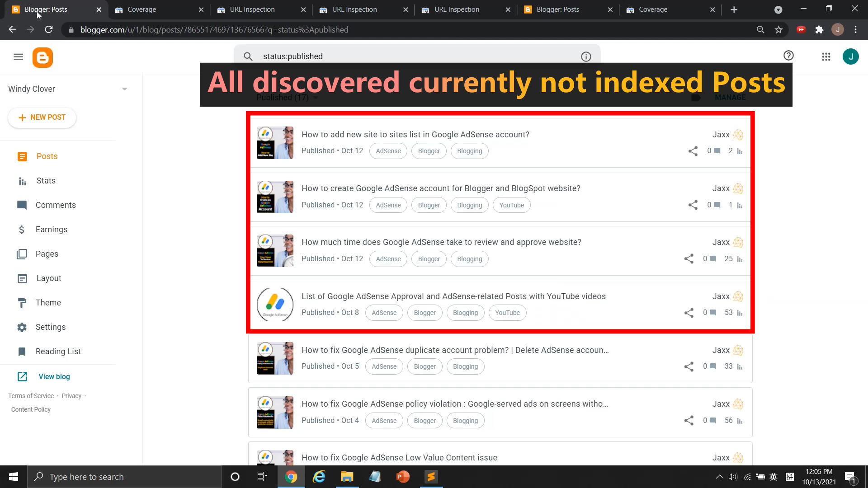Click bar chart icon on duplicate account post
868x488 pixels.
741,366
